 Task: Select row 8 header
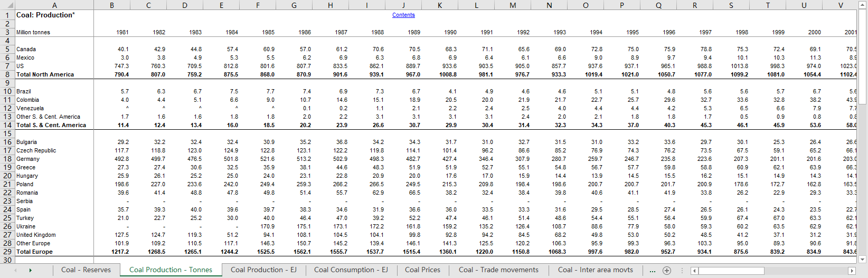(x=7, y=74)
